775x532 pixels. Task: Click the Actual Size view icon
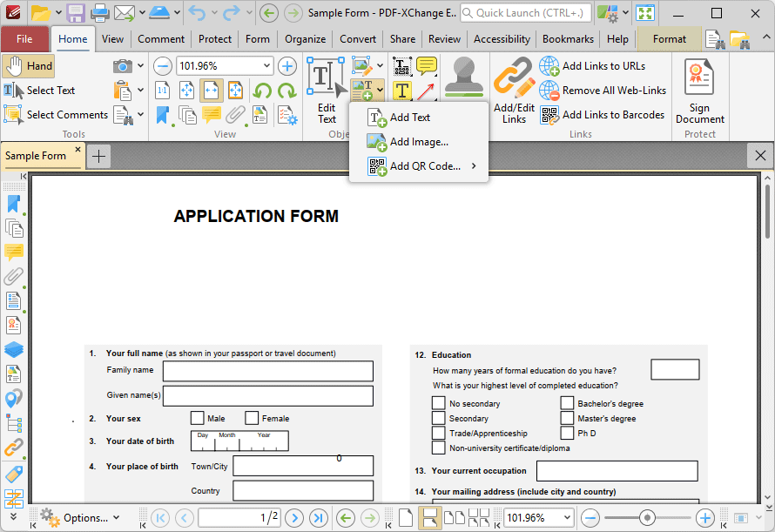point(163,91)
